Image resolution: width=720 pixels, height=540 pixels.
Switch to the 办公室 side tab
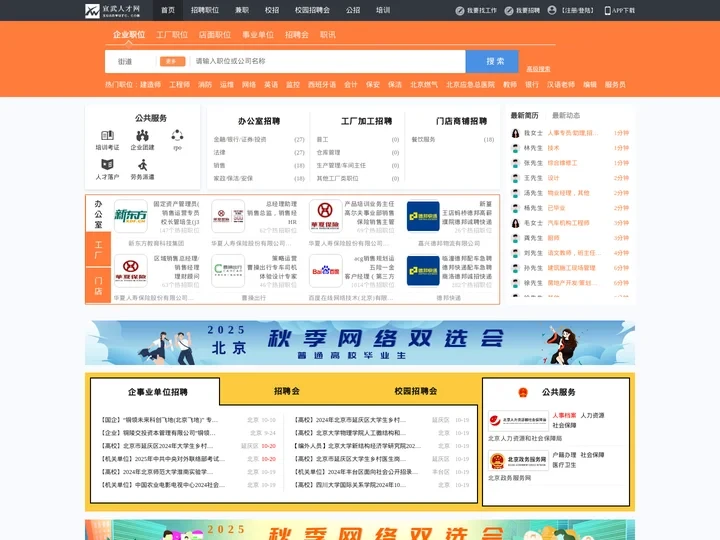tap(98, 214)
